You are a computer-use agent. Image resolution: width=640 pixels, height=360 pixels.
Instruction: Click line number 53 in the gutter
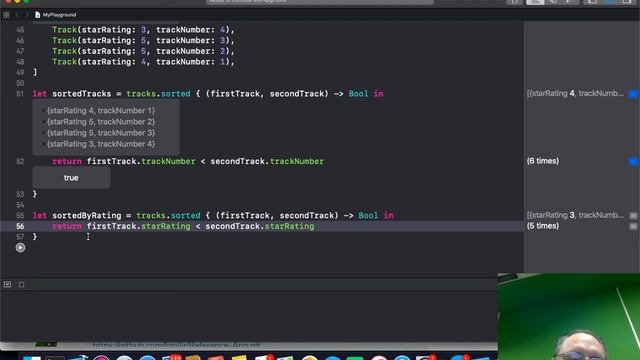pyautogui.click(x=20, y=194)
